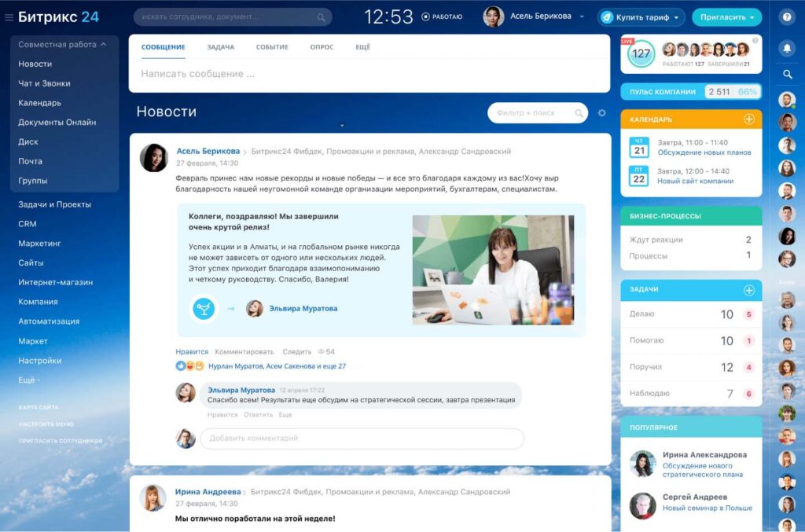The height and width of the screenshot is (532, 805).
Task: Click НАСТРОИТЬ МЕНЮ in the left panel
Action: point(46,424)
